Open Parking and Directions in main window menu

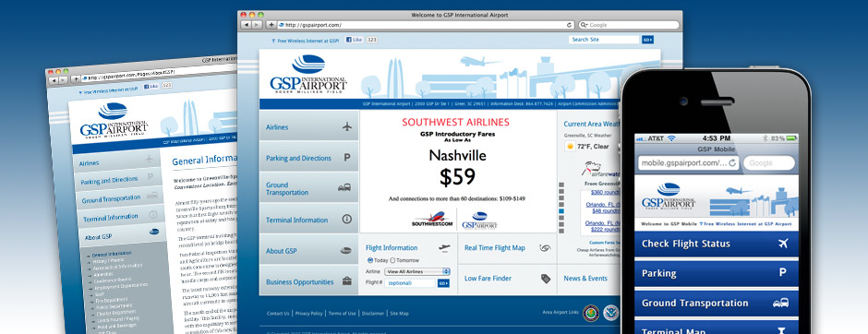[x=309, y=158]
